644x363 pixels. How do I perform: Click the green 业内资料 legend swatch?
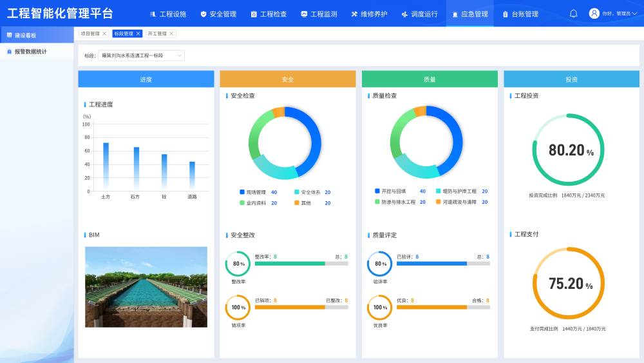[242, 202]
